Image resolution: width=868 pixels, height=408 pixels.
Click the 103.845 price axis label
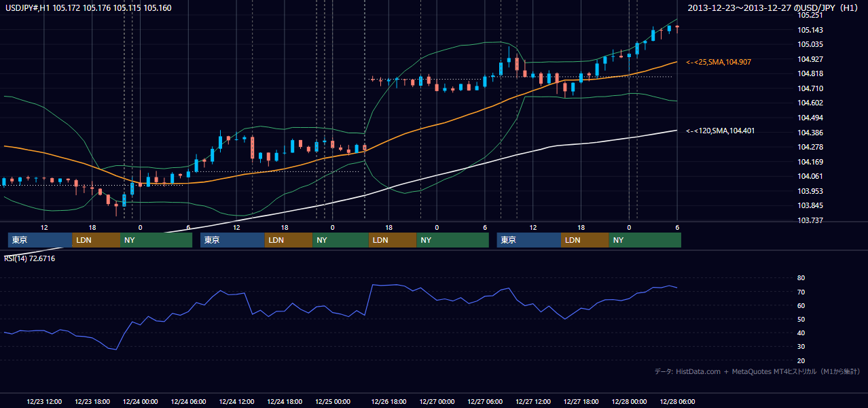click(x=810, y=205)
